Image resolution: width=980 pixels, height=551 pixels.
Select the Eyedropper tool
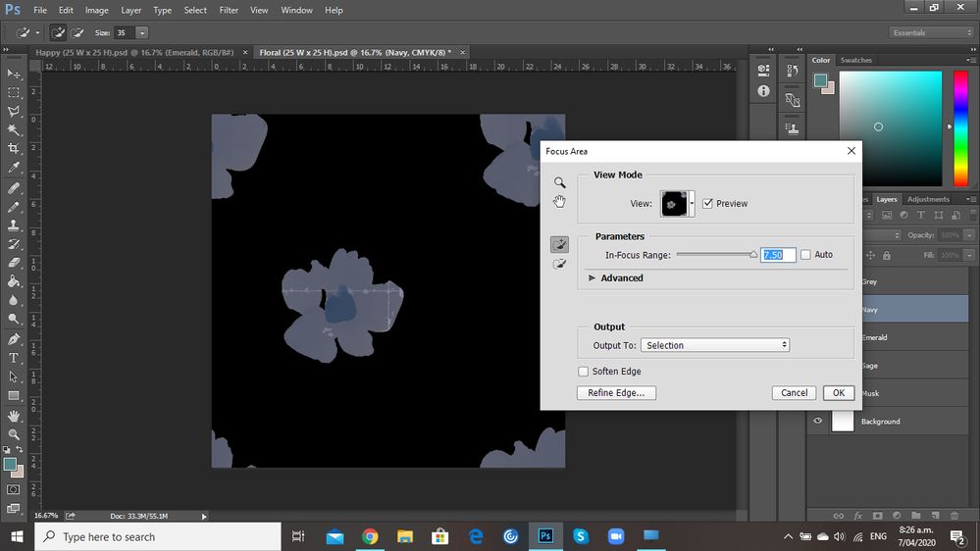click(13, 168)
